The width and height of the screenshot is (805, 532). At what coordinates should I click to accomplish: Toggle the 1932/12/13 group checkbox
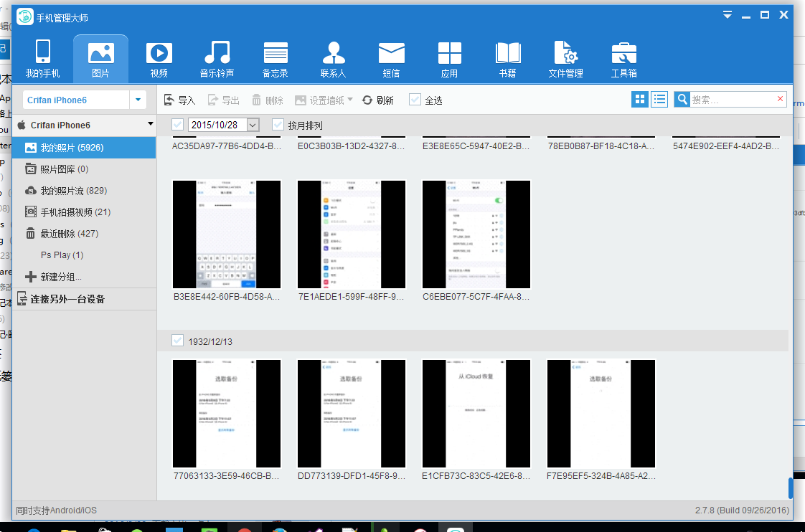[x=178, y=341]
